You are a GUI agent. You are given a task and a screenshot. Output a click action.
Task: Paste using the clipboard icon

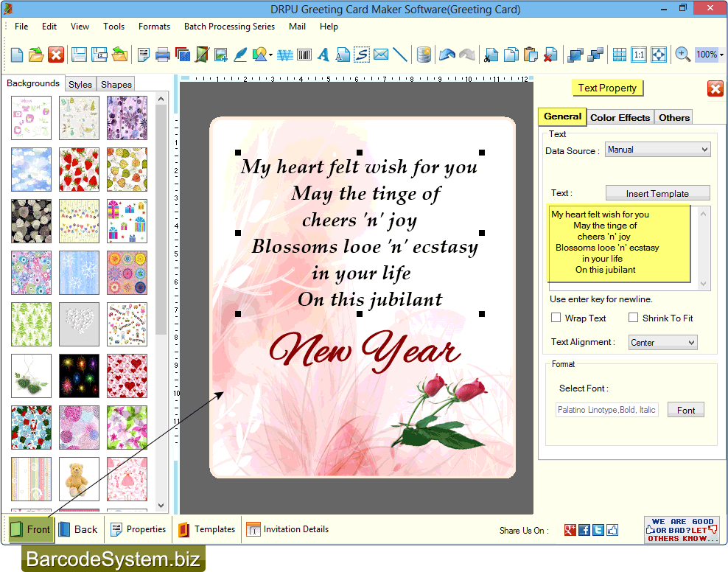tap(531, 55)
